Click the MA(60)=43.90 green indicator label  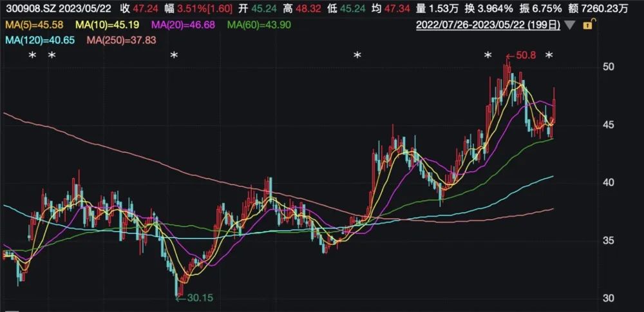tap(259, 26)
